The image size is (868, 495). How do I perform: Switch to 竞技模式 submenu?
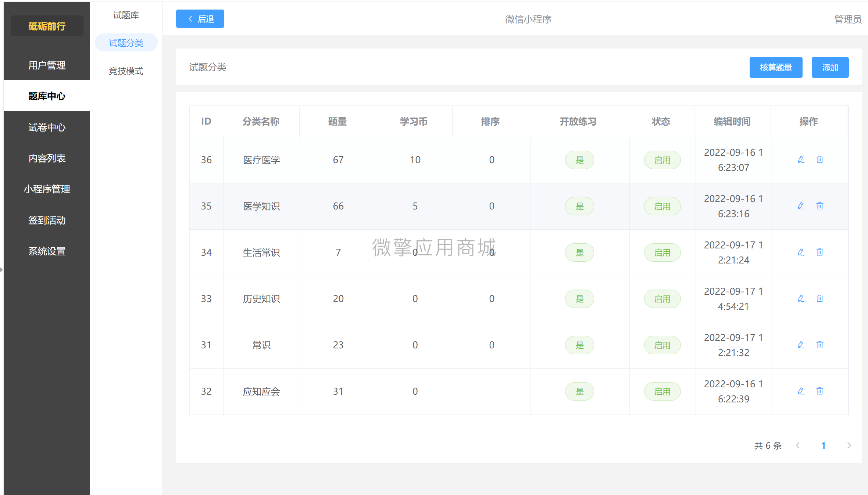click(x=126, y=71)
